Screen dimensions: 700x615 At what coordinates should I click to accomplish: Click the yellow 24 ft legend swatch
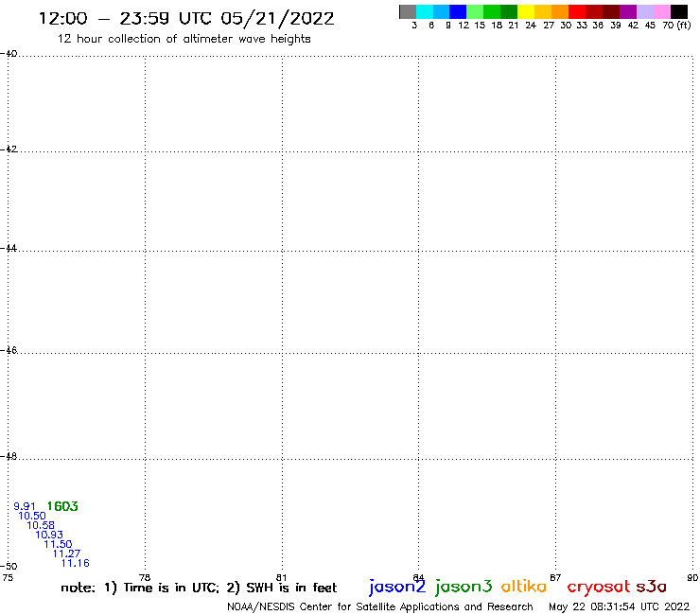coord(526,12)
